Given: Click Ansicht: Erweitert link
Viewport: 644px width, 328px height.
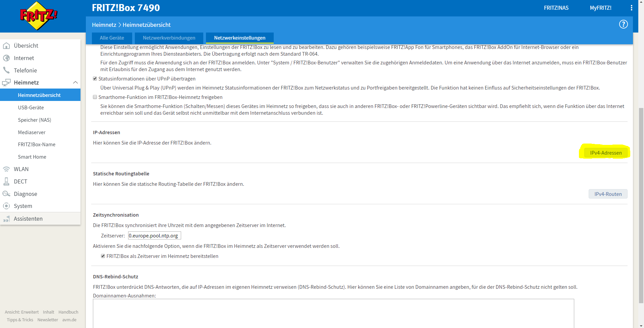Looking at the screenshot, I should (x=22, y=312).
